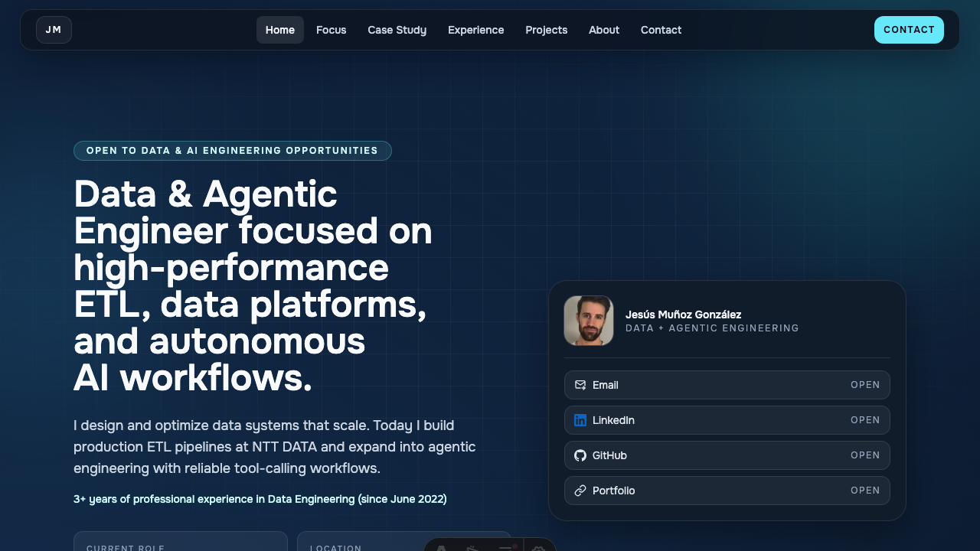
Task: Click OPEN next to GitHub
Action: (865, 455)
